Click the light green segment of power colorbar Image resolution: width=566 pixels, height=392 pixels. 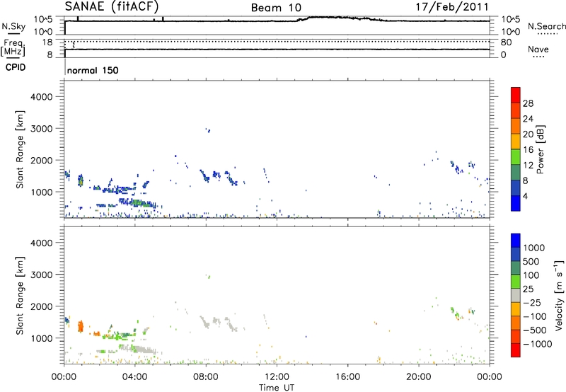point(516,156)
